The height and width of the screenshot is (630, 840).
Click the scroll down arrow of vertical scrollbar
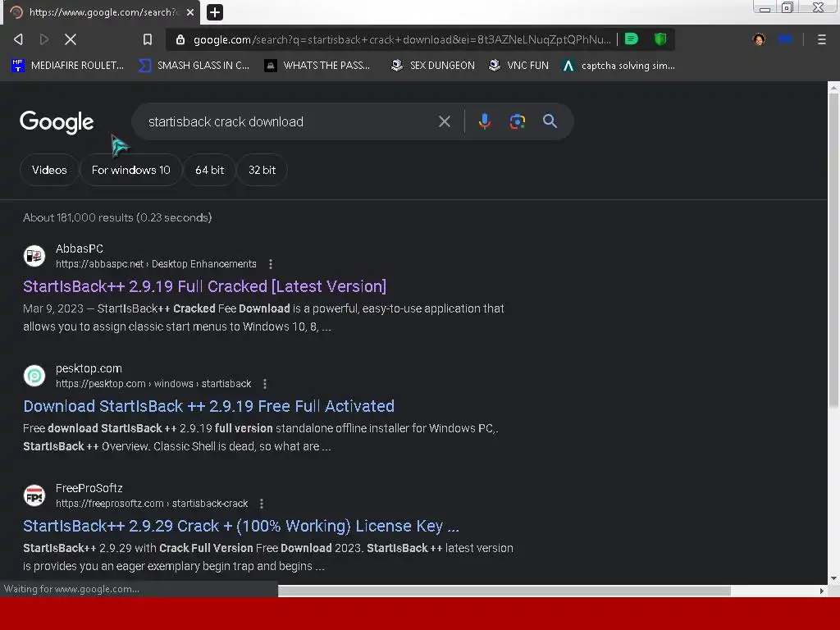[833, 578]
